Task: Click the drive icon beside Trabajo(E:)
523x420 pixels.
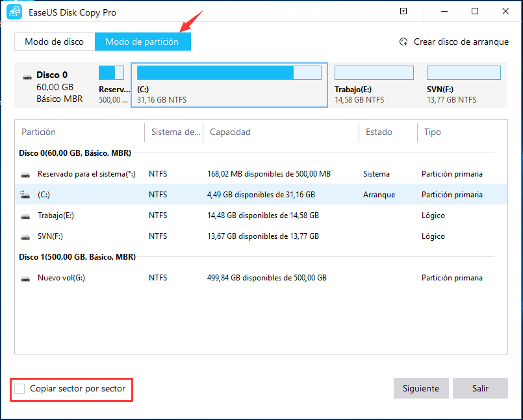Action: pos(25,216)
